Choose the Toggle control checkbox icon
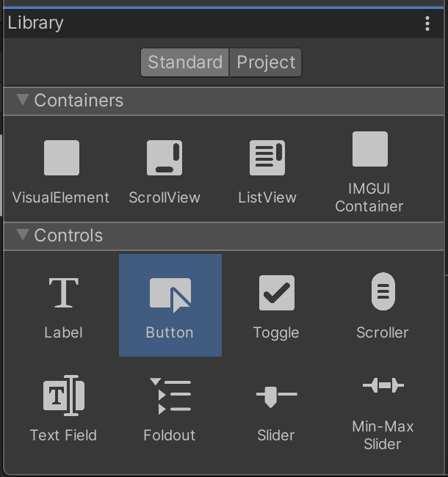Viewport: 448px width, 477px height. [277, 294]
